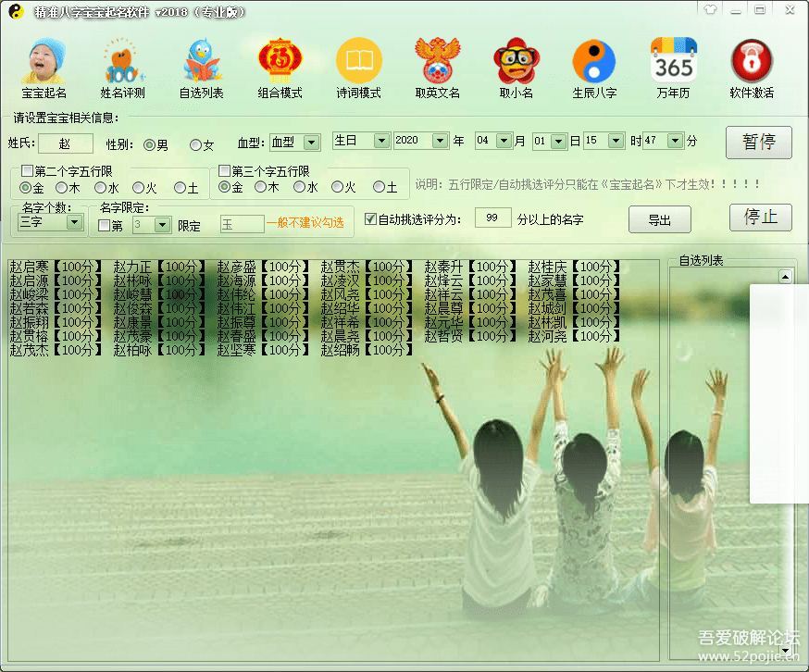Switch to 组合模式 combination mode
The height and width of the screenshot is (672, 809).
pyautogui.click(x=280, y=65)
